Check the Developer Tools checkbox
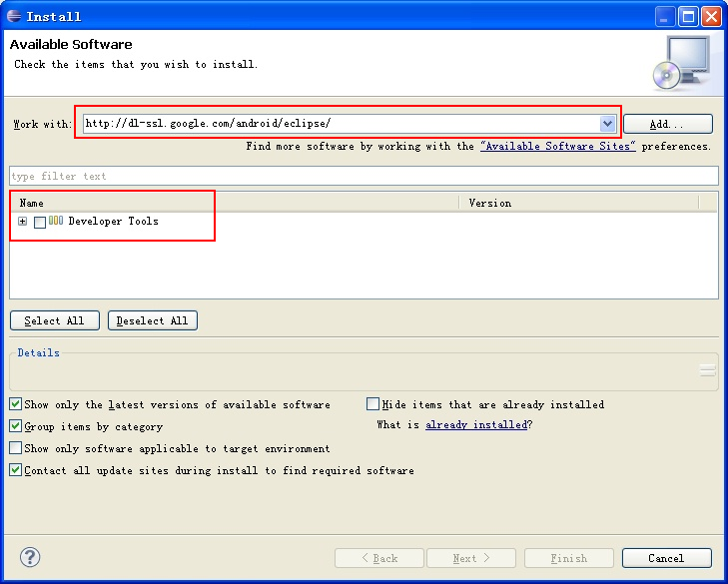 [x=40, y=222]
